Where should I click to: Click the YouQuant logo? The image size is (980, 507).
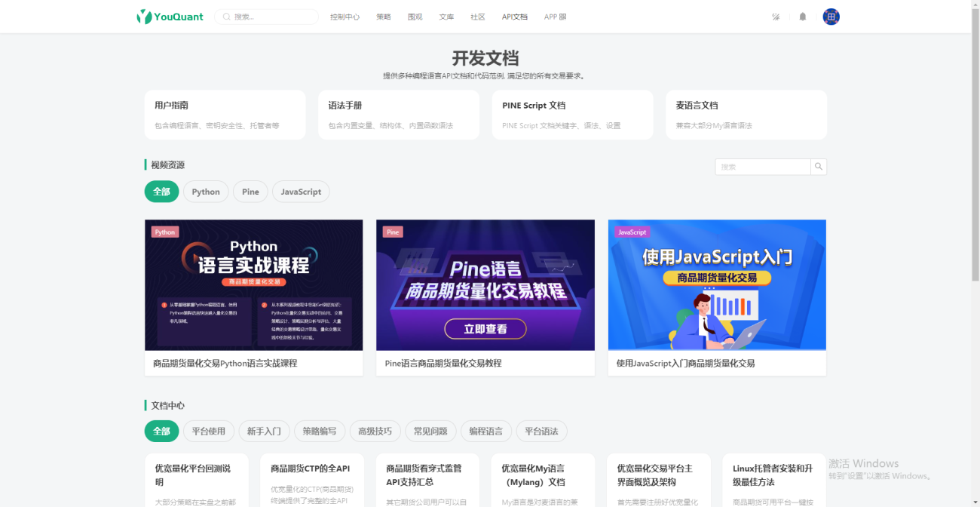[170, 17]
